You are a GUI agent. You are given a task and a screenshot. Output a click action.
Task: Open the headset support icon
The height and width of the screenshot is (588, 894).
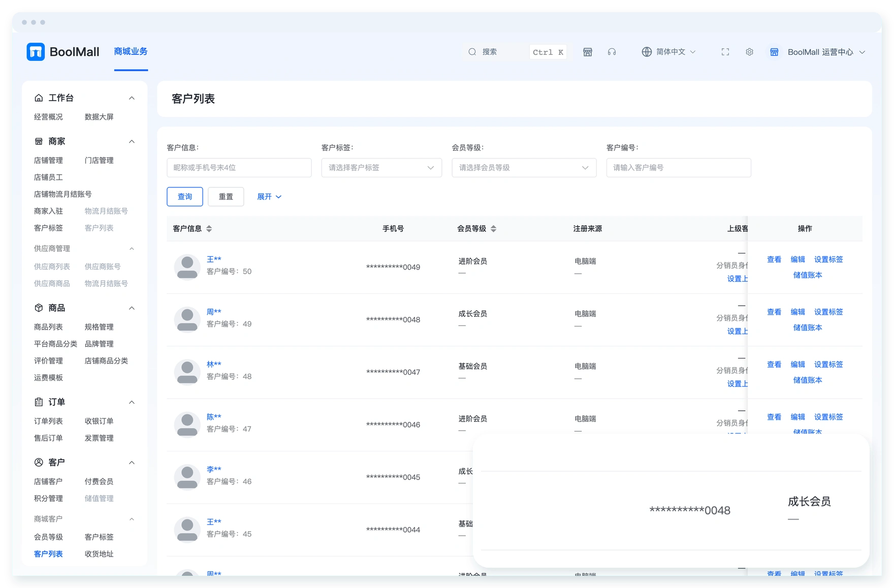point(612,52)
